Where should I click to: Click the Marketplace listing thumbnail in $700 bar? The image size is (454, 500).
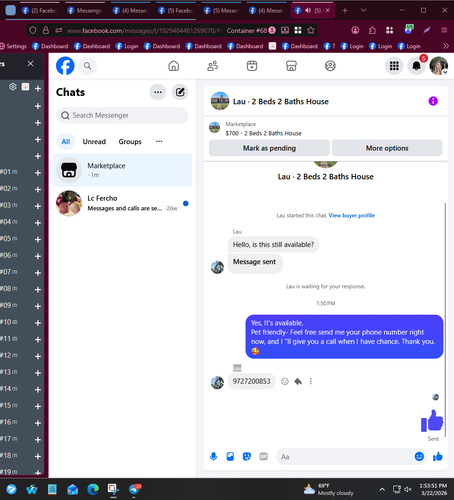point(214,128)
